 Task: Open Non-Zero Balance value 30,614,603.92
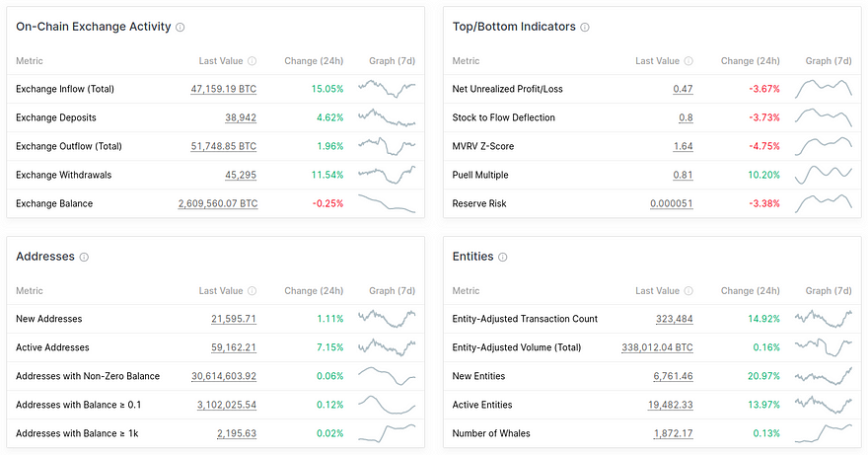[224, 376]
